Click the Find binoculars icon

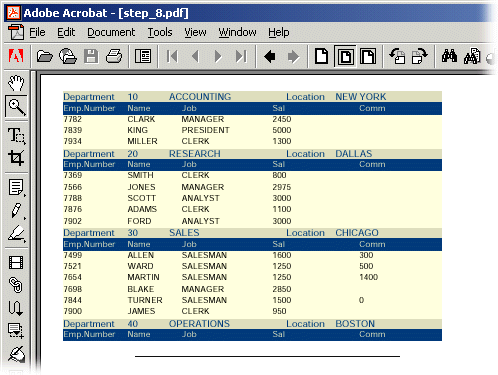pos(449,56)
